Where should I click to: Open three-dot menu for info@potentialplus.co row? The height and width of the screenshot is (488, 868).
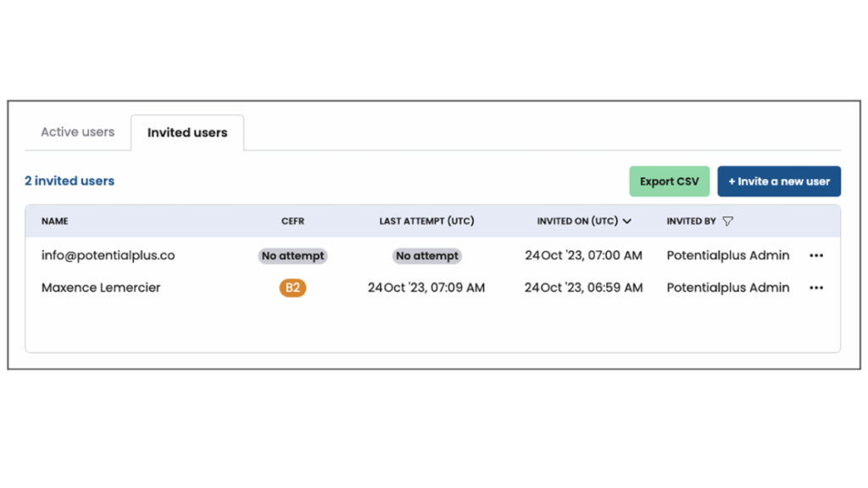[815, 256]
